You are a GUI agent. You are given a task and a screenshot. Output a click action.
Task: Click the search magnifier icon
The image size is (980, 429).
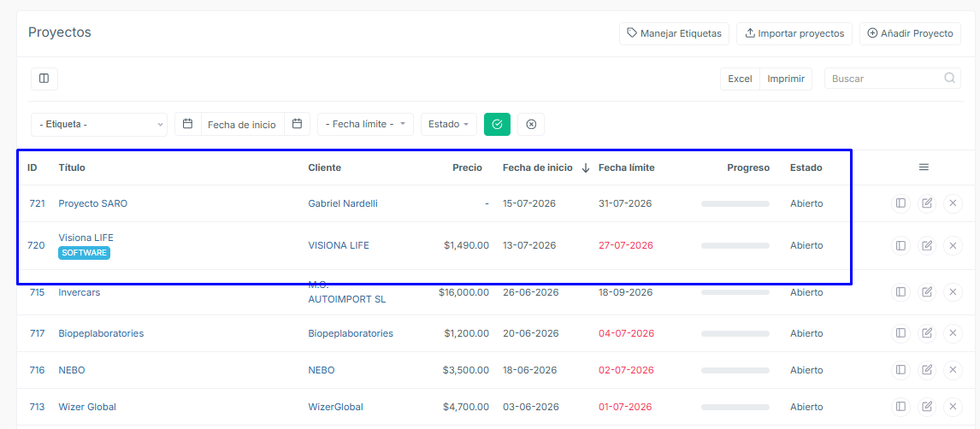tap(949, 79)
